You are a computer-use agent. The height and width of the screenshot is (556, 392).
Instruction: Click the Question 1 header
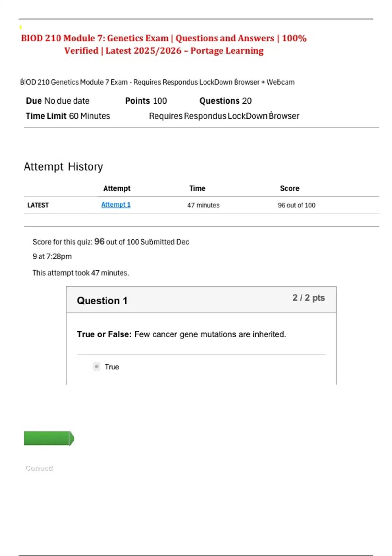click(102, 301)
